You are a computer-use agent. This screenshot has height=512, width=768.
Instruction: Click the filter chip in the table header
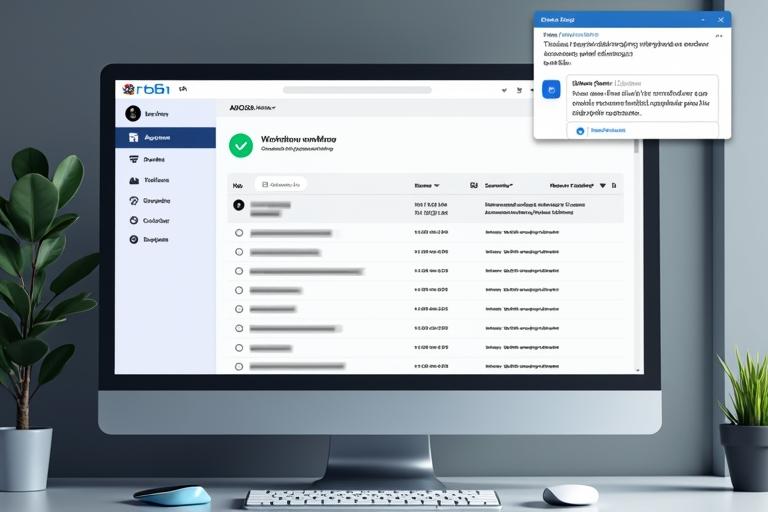coord(280,184)
